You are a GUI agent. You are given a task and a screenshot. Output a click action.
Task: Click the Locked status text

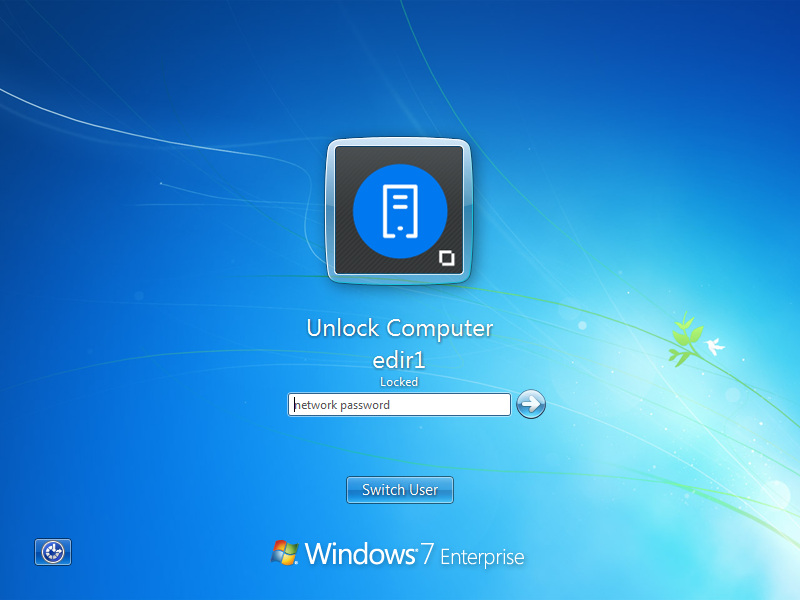[x=399, y=382]
